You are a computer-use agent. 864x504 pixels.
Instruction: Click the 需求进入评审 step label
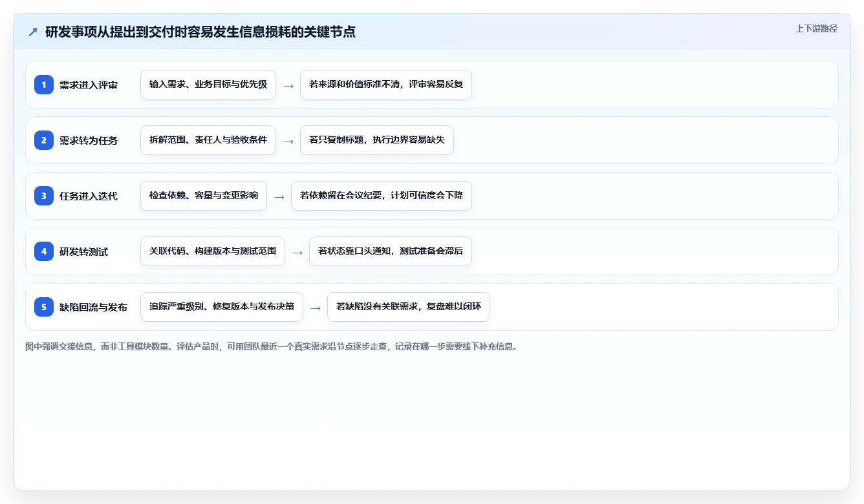point(89,85)
